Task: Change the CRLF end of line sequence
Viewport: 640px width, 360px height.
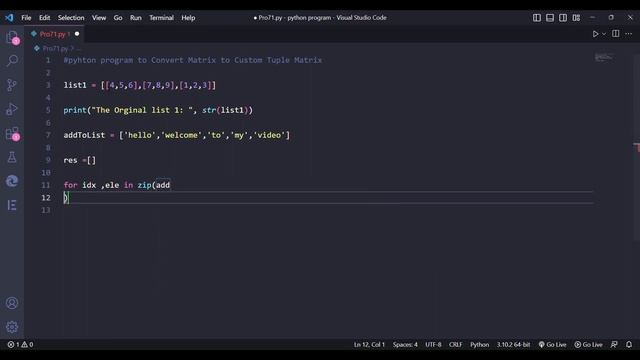Action: tap(456, 344)
